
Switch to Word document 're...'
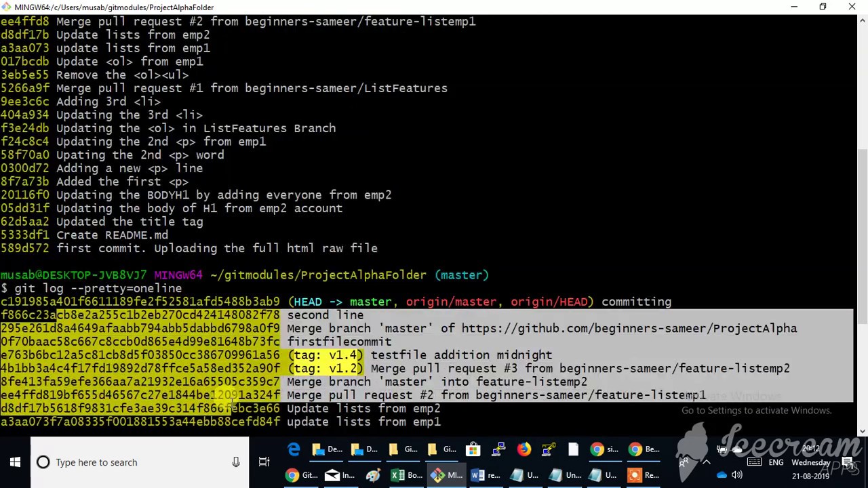(x=486, y=475)
